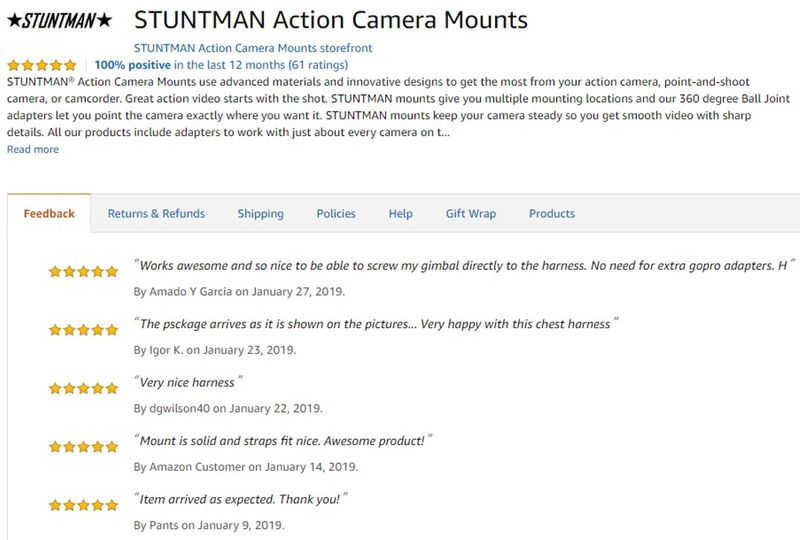Open the Help tab
This screenshot has height=540, width=800.
pos(401,213)
